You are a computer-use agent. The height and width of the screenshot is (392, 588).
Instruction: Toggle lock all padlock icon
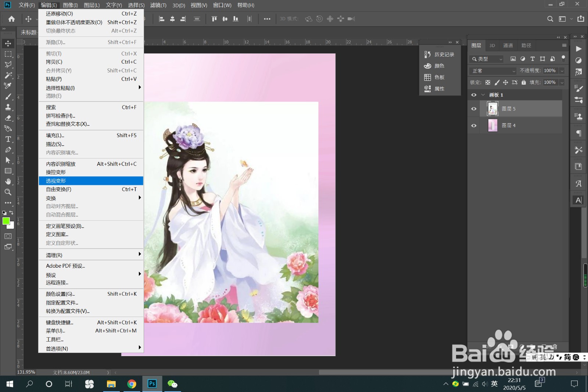tap(524, 82)
